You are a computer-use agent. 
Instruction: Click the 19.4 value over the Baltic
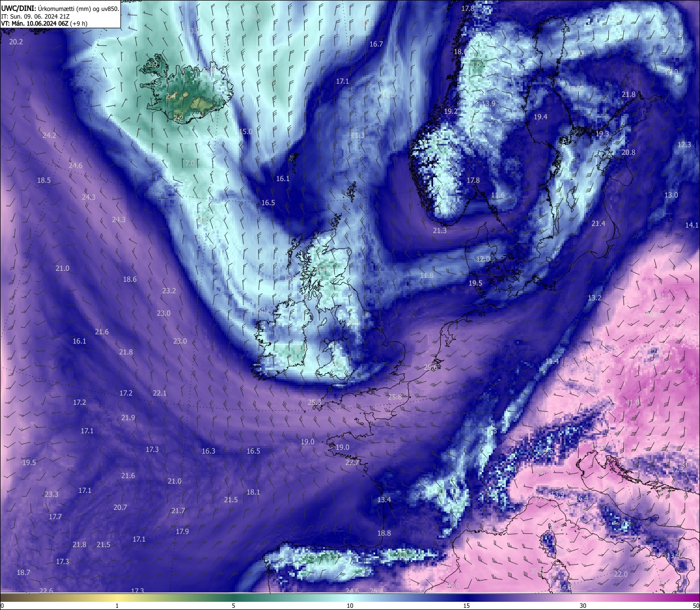coord(540,117)
